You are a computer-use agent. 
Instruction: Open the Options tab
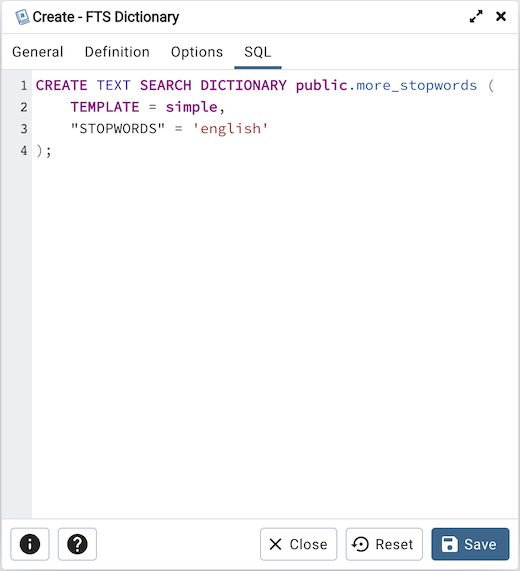[197, 52]
